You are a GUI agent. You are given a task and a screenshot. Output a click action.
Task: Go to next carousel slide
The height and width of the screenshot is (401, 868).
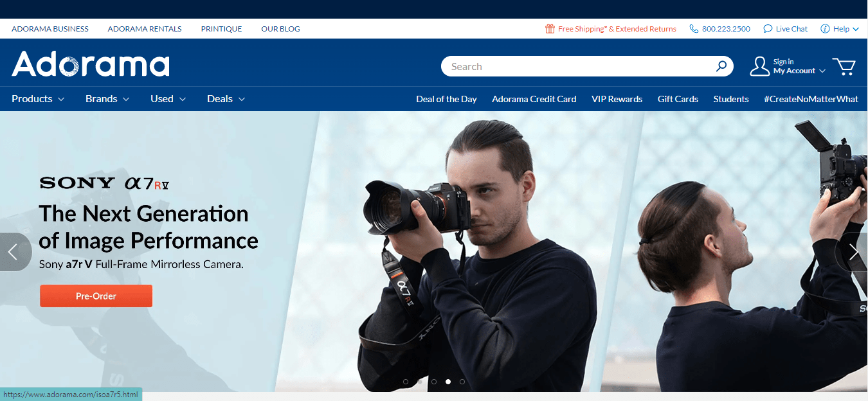coord(853,252)
